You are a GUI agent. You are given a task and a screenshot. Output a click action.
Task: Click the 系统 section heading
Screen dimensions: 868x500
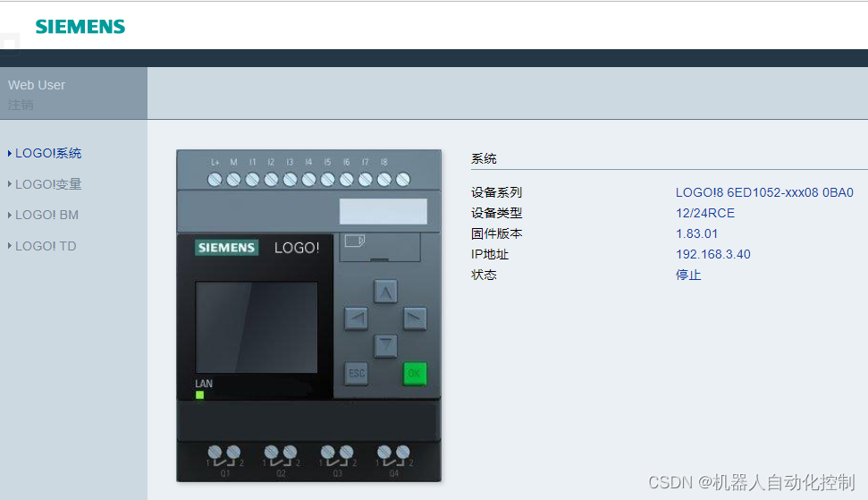click(484, 159)
